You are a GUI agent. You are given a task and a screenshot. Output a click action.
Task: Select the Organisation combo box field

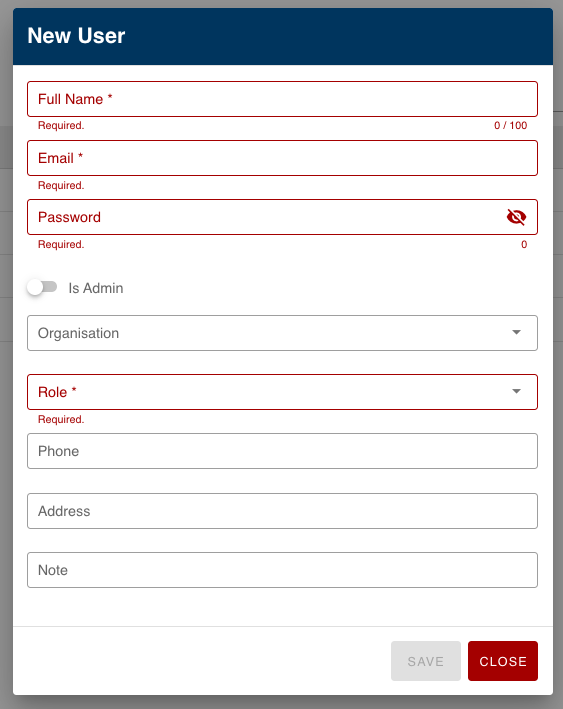click(x=282, y=333)
